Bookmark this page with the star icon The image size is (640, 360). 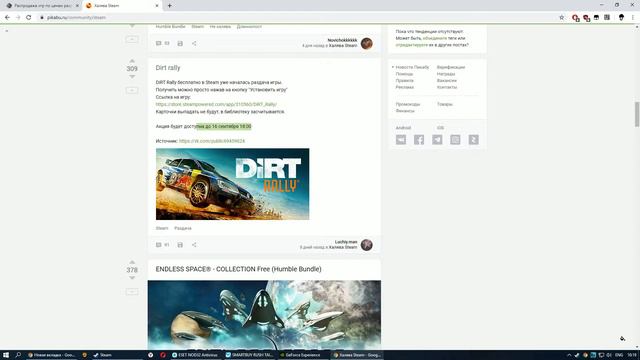coord(562,18)
